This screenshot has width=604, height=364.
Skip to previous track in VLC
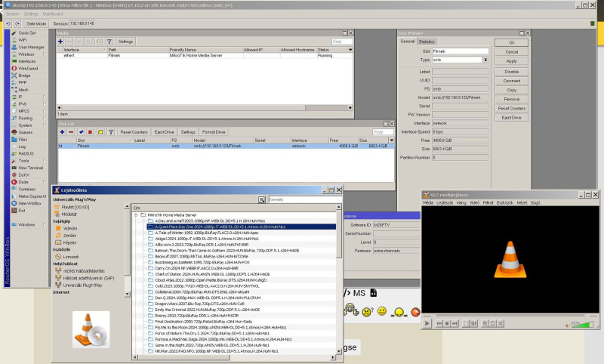[x=439, y=323]
